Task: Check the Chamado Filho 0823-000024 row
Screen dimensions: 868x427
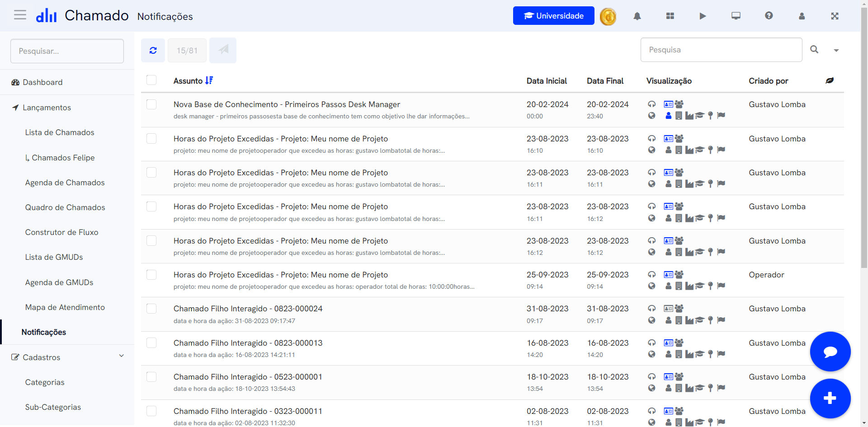Action: pos(151,309)
